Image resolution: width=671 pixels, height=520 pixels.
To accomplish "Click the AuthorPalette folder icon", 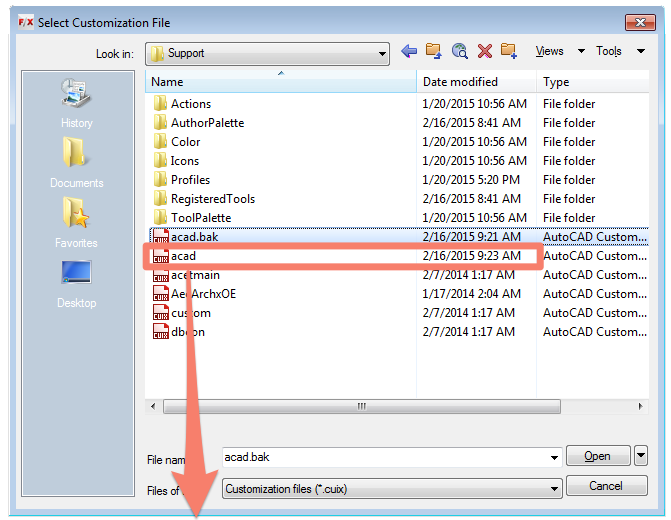I will (160, 123).
